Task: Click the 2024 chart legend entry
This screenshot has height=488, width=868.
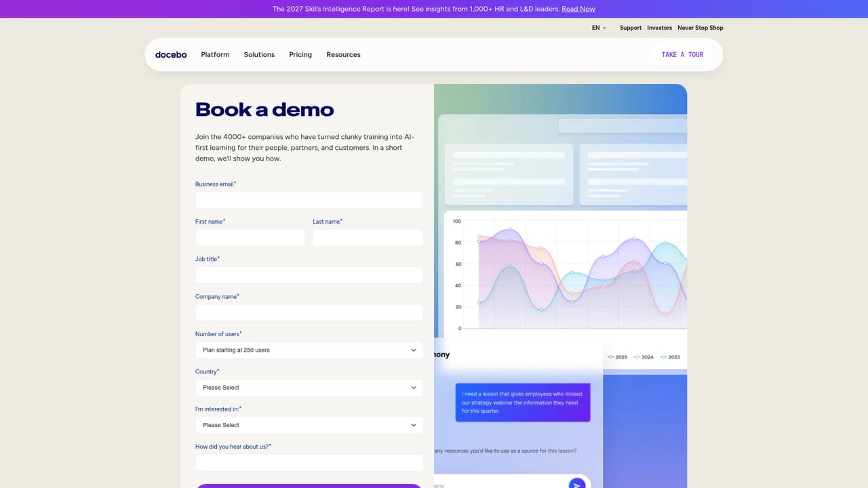Action: (644, 357)
